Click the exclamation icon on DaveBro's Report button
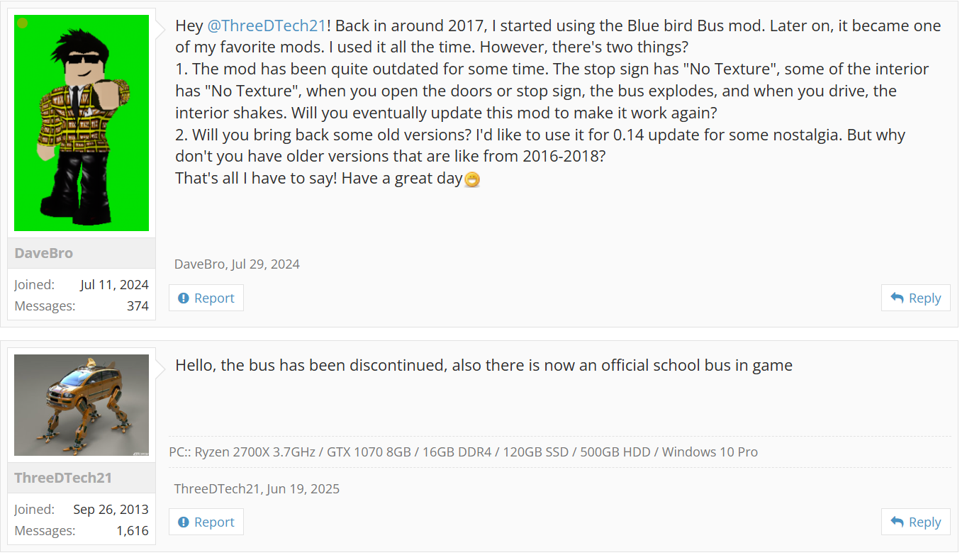 pos(184,298)
